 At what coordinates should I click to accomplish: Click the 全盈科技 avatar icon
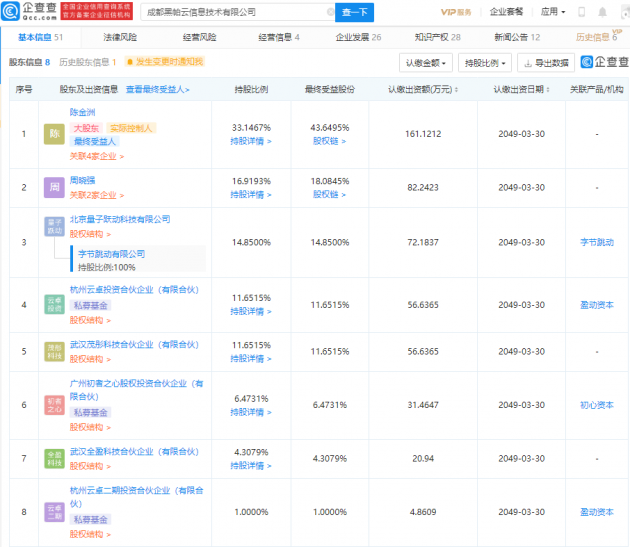(x=54, y=458)
